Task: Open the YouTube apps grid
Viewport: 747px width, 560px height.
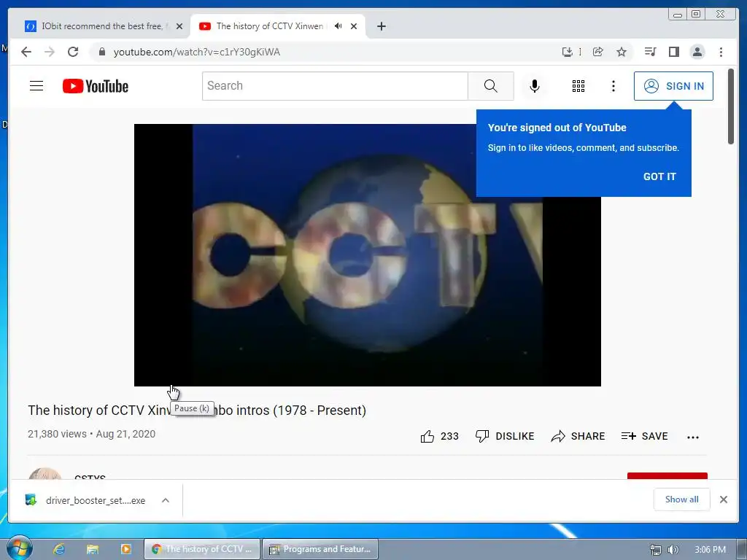Action: tap(578, 86)
